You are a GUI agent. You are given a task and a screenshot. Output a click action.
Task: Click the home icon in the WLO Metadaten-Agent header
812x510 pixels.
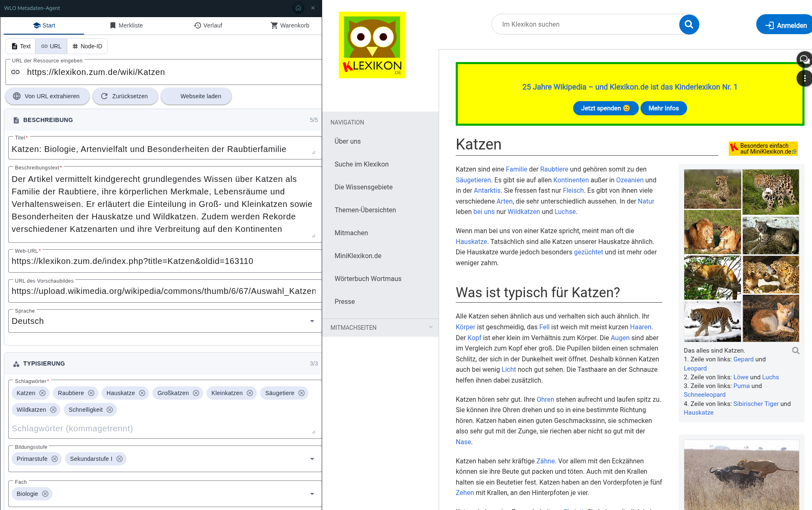(x=298, y=8)
